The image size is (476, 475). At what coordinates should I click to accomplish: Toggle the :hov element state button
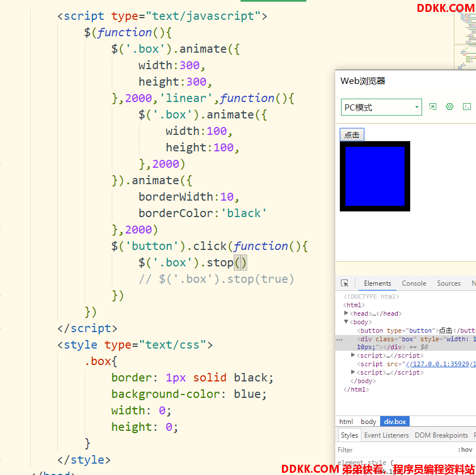coord(465,450)
